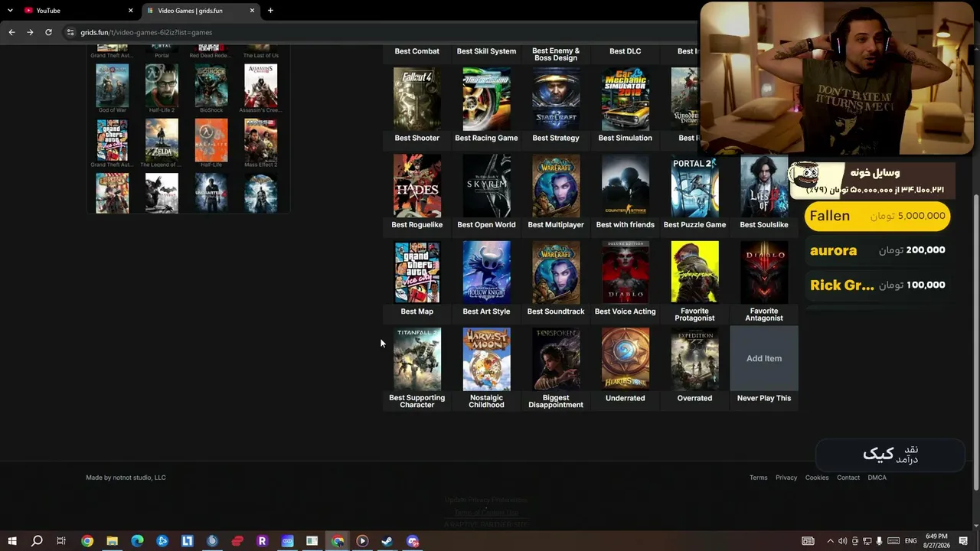The height and width of the screenshot is (551, 980).
Task: Select the Expedition Overrated tile
Action: pyautogui.click(x=694, y=359)
